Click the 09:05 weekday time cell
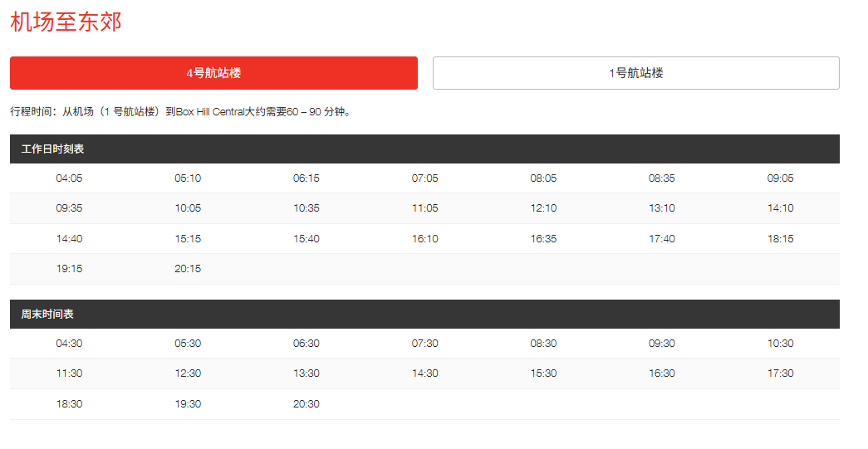The image size is (868, 449). [780, 178]
